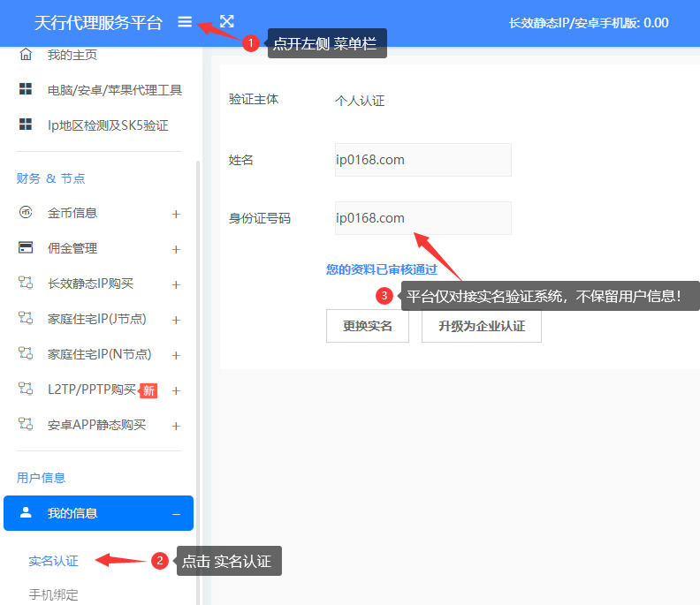This screenshot has width=700, height=605.
Task: Open the 实名认证 submenu item
Action: coord(53,561)
